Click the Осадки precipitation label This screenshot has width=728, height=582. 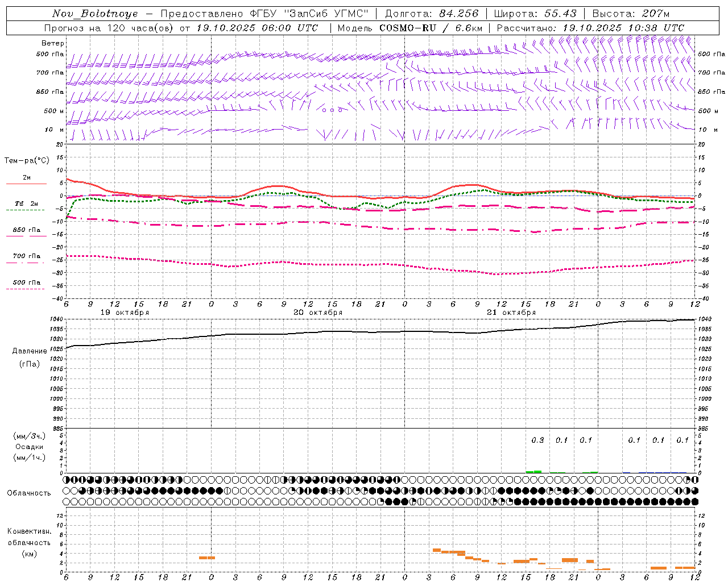click(30, 447)
